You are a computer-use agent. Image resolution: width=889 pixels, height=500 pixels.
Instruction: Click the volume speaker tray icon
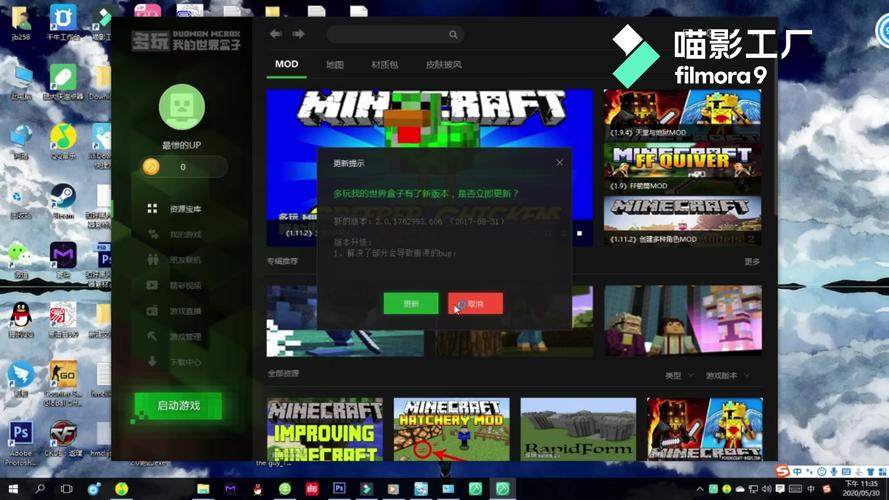766,489
